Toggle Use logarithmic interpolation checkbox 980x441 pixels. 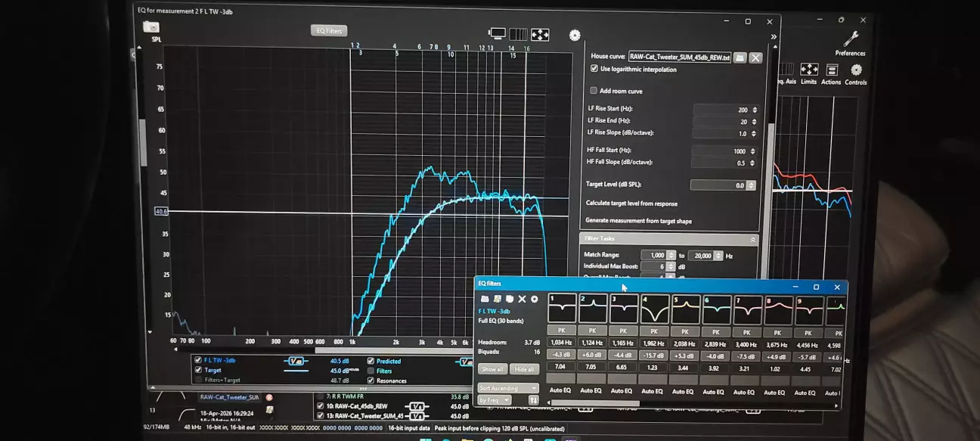[594, 69]
